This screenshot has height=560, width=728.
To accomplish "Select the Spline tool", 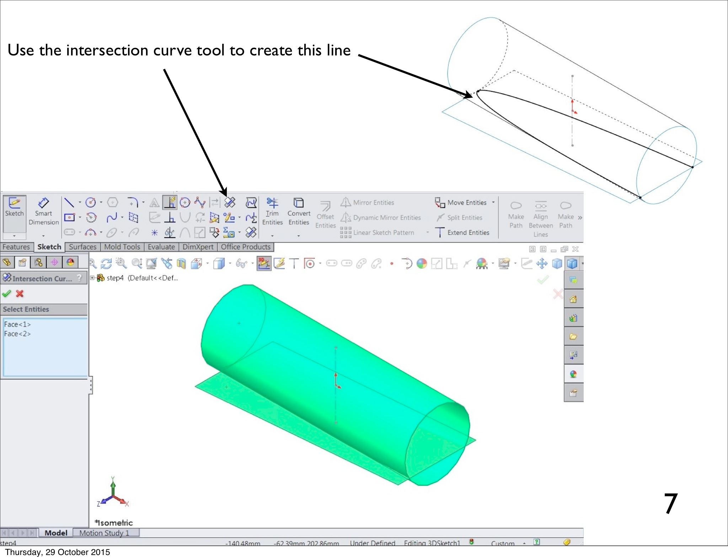I will point(112,217).
